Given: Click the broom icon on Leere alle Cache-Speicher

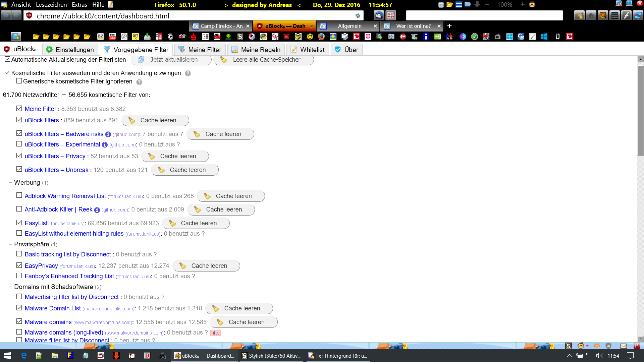Looking at the screenshot, I should click(224, 60).
